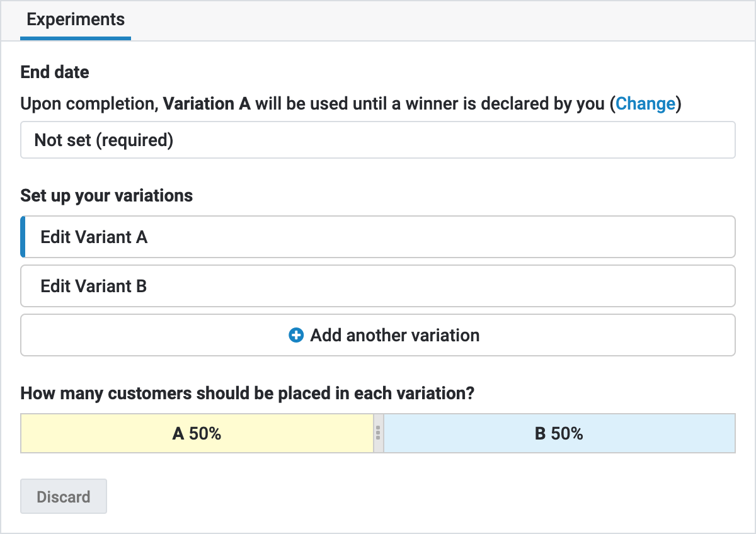The width and height of the screenshot is (756, 534).
Task: Click the bold B letter in blue segment
Action: coord(540,434)
